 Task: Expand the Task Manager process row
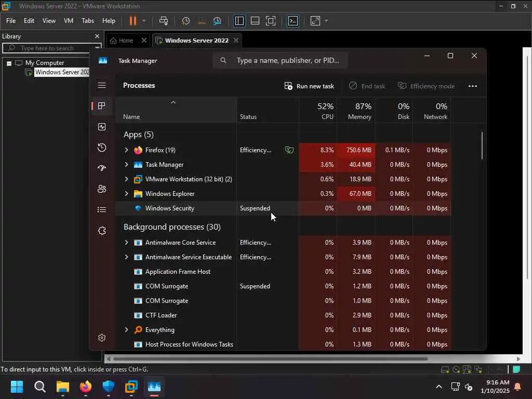click(126, 165)
